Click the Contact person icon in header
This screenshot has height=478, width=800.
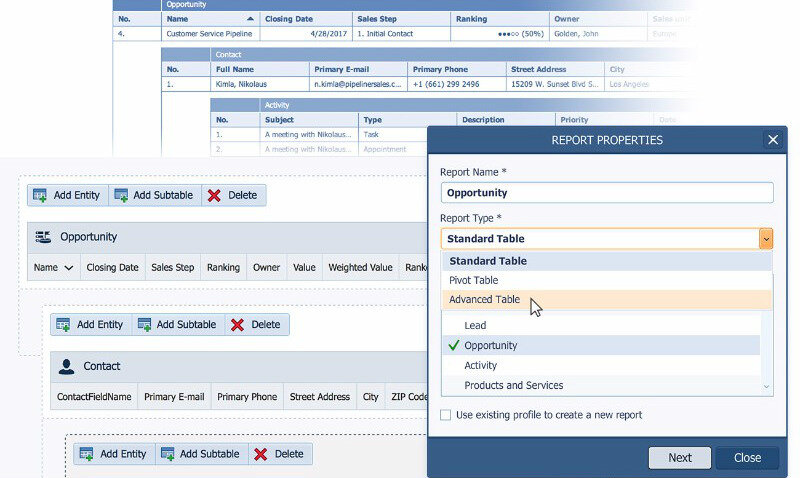pos(66,367)
